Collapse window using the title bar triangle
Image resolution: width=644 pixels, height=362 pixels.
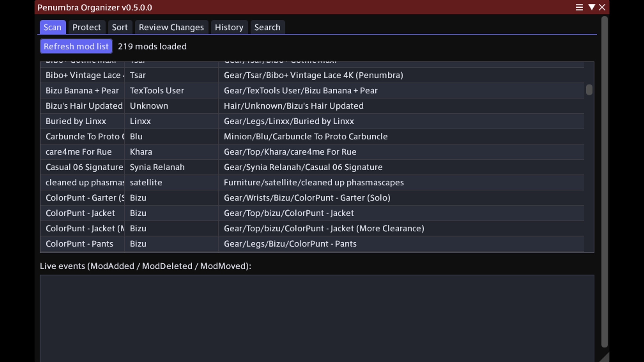click(x=592, y=7)
